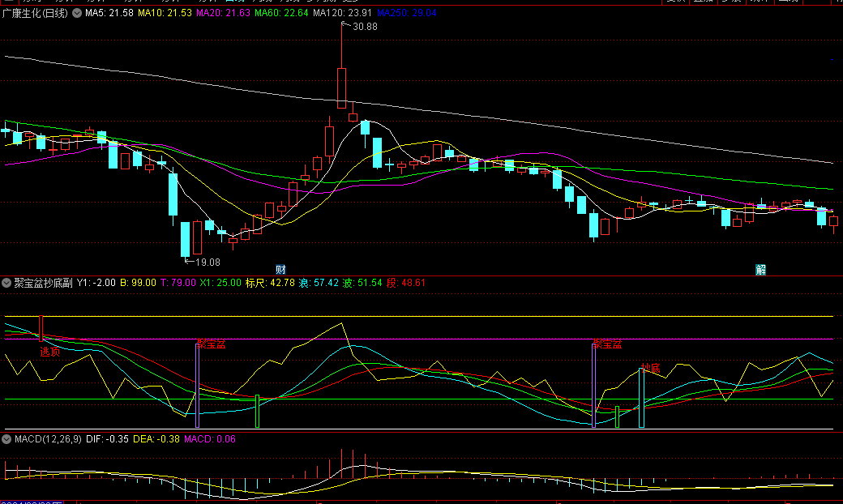Click the DIF: -0.35 value
Image resolution: width=843 pixels, height=504 pixels.
[x=107, y=439]
